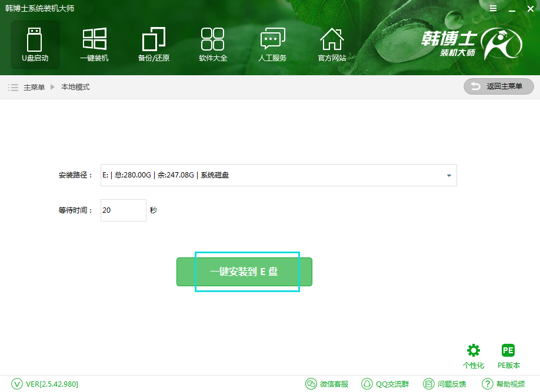Visit the 官方网站 homepage

pos(332,44)
